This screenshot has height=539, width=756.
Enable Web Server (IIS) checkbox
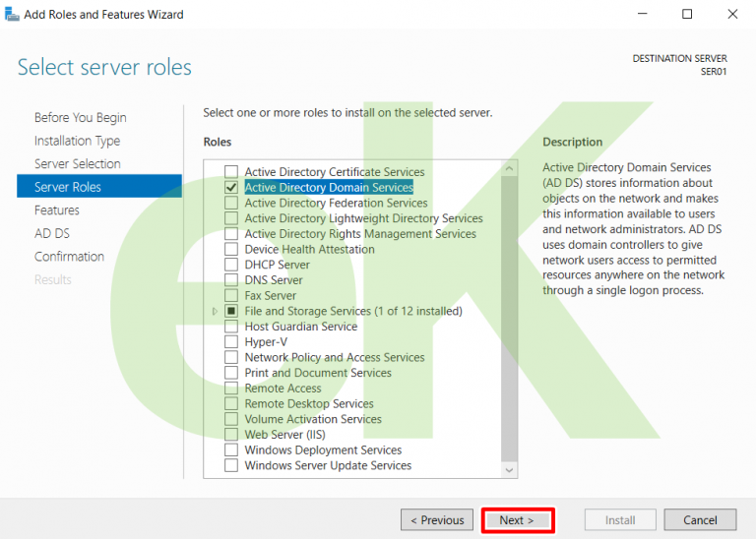pos(231,434)
